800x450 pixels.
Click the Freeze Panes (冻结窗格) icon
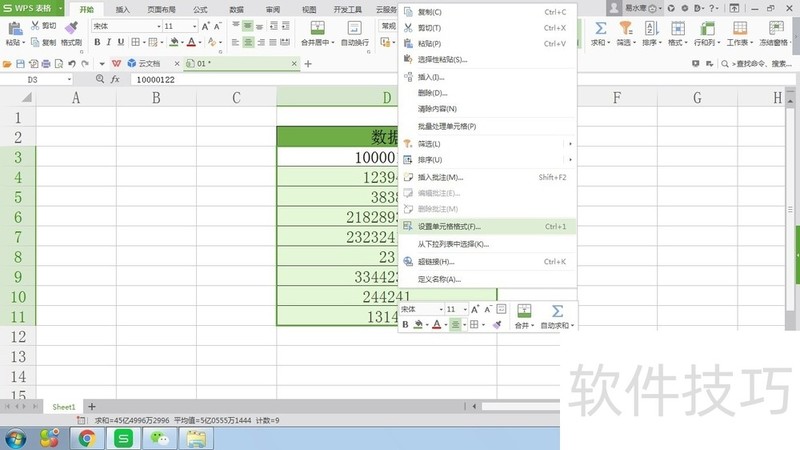[x=776, y=28]
